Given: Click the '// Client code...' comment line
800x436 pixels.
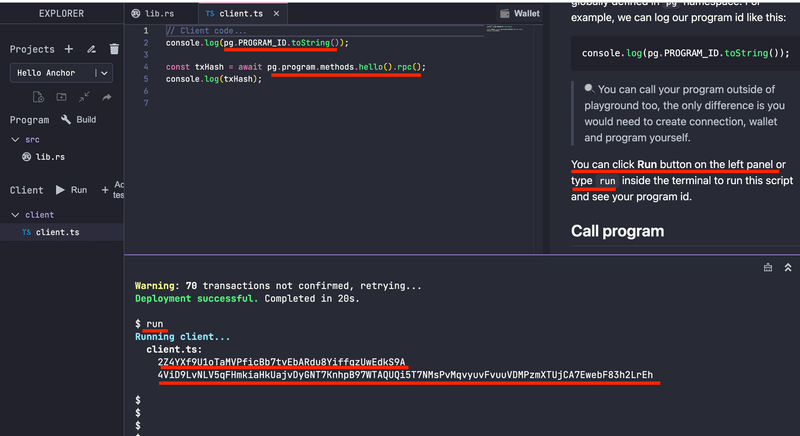Looking at the screenshot, I should pyautogui.click(x=206, y=31).
